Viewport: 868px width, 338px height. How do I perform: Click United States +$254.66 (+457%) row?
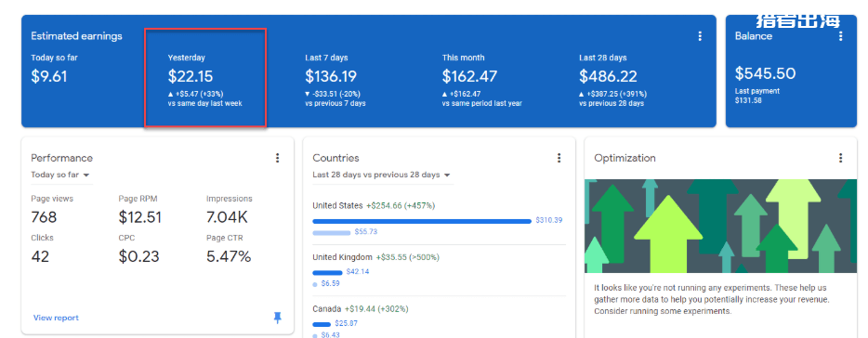[374, 206]
